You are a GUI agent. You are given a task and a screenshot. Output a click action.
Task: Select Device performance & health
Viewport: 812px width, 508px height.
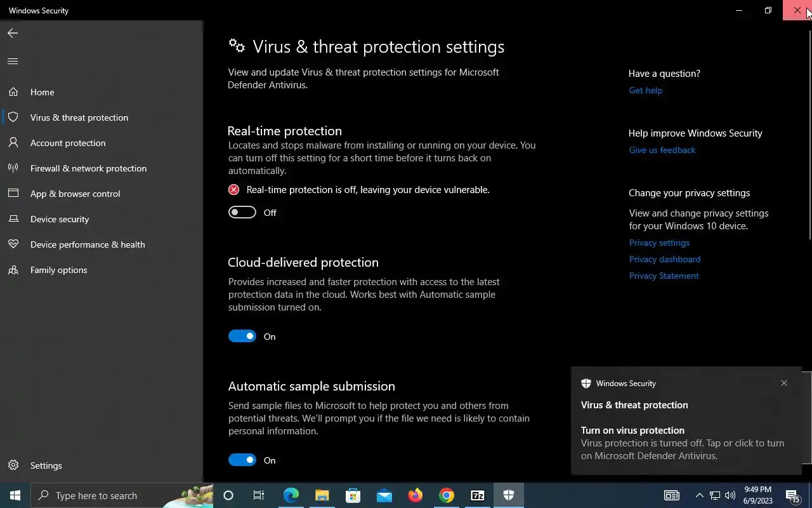pyautogui.click(x=88, y=244)
